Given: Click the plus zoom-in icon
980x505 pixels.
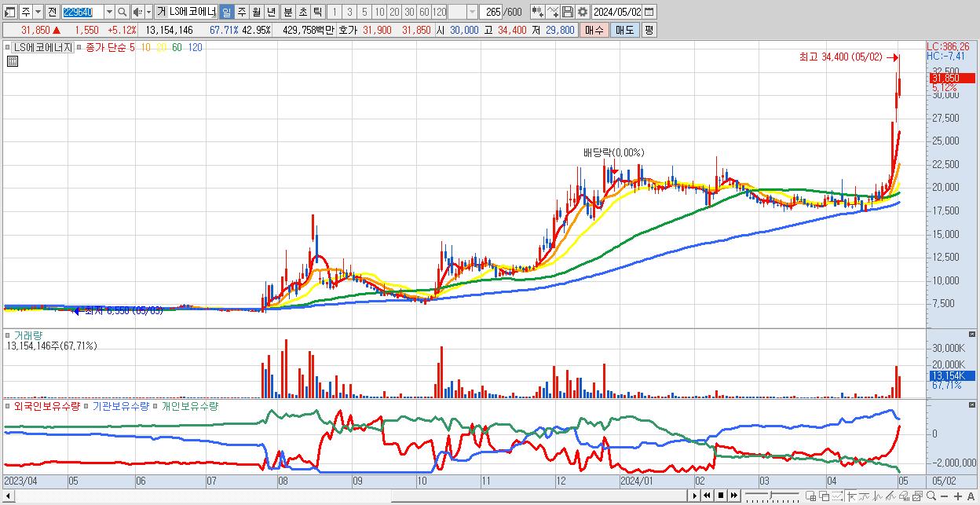Looking at the screenshot, I should click(x=958, y=496).
